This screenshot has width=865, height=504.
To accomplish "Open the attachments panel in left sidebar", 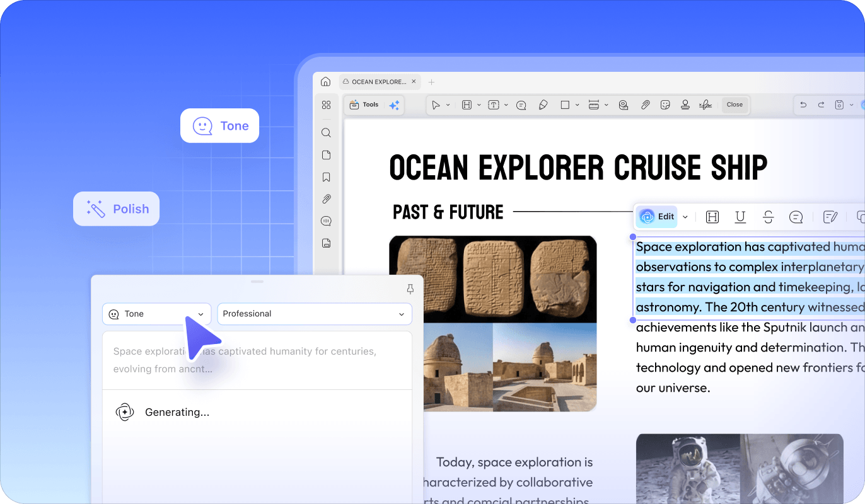I will pos(326,199).
